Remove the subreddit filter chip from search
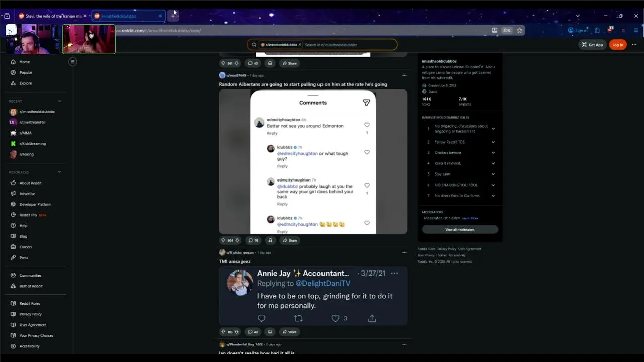 click(300, 45)
